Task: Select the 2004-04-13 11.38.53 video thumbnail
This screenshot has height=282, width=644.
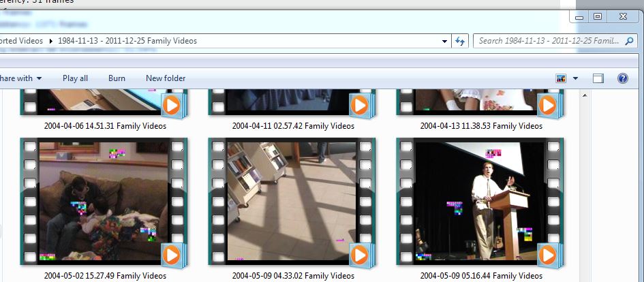Action: click(480, 103)
